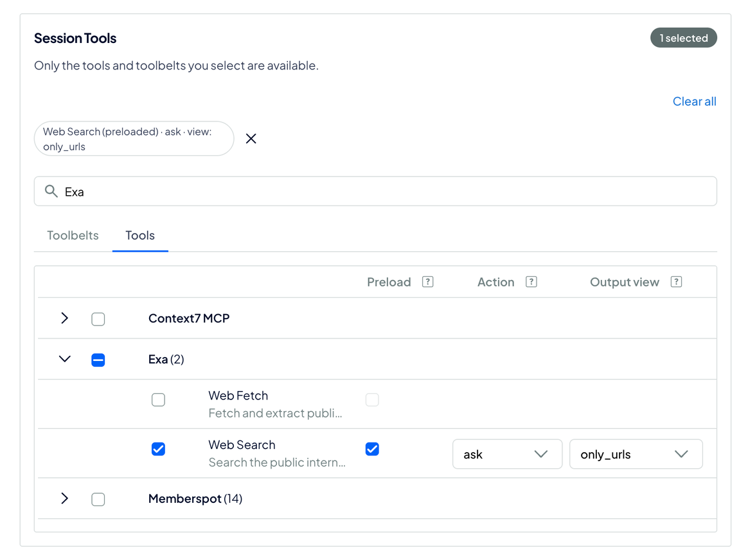Click the Output view column header
The width and height of the screenshot is (739, 560).
click(x=625, y=282)
